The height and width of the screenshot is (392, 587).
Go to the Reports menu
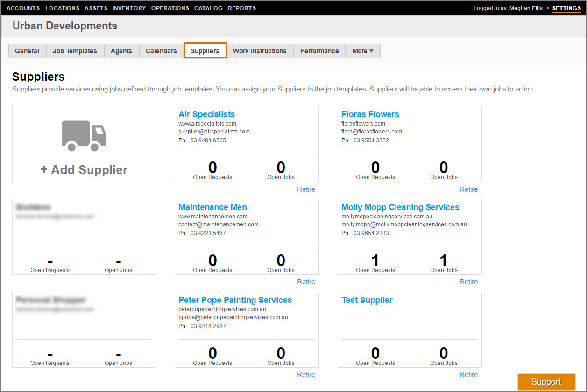click(x=242, y=8)
